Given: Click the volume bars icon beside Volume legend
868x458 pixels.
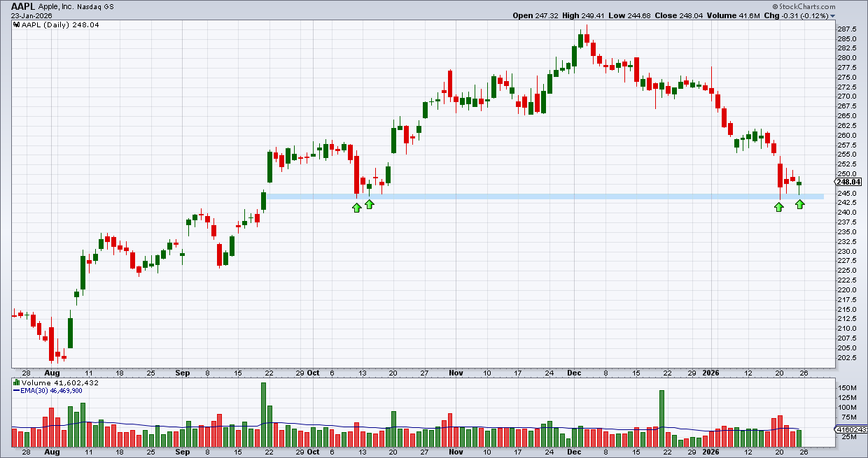Looking at the screenshot, I should (16, 383).
